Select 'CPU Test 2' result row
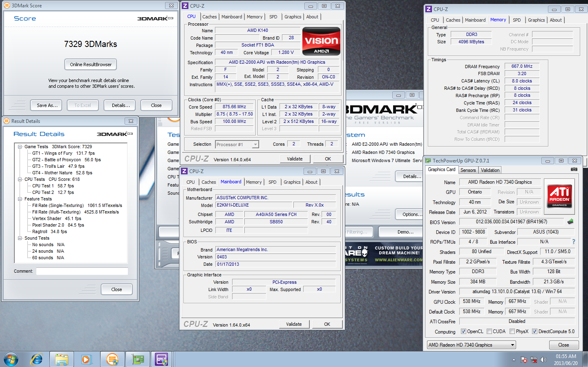The image size is (588, 367). 53,192
